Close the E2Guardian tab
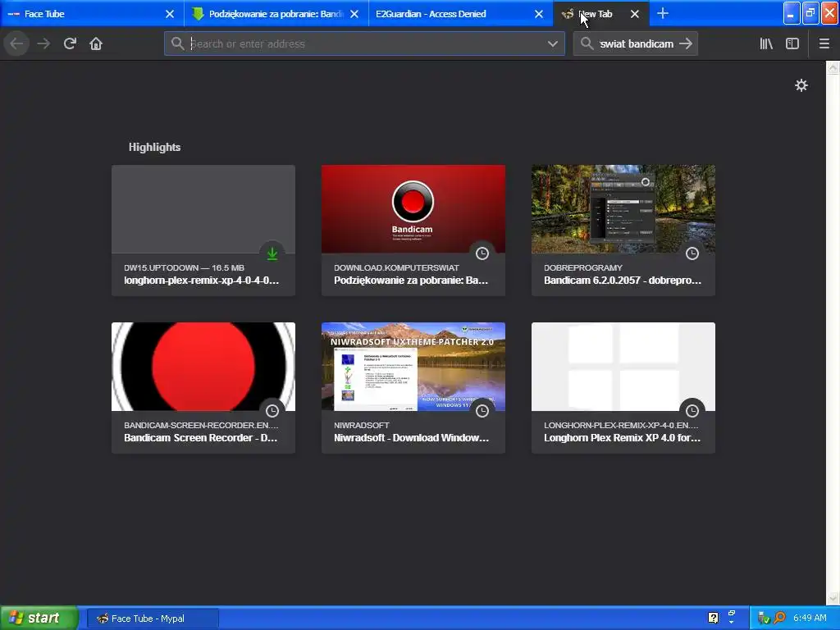Image resolution: width=840 pixels, height=630 pixels. (x=539, y=14)
